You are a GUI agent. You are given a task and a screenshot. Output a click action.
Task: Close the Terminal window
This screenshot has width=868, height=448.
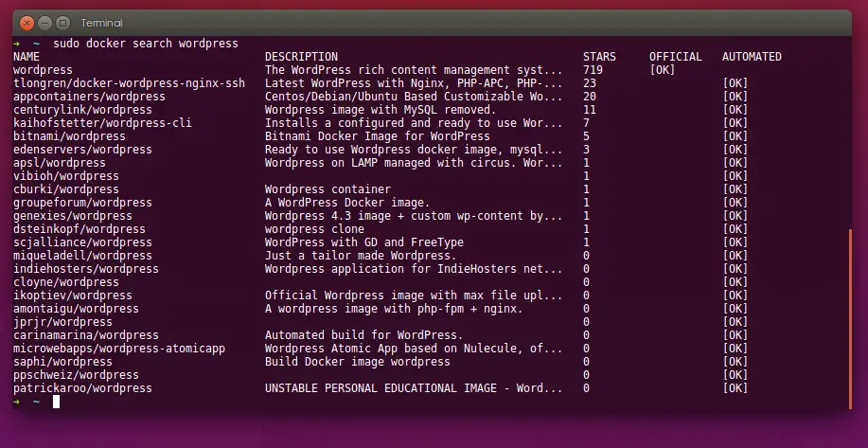tap(27, 23)
